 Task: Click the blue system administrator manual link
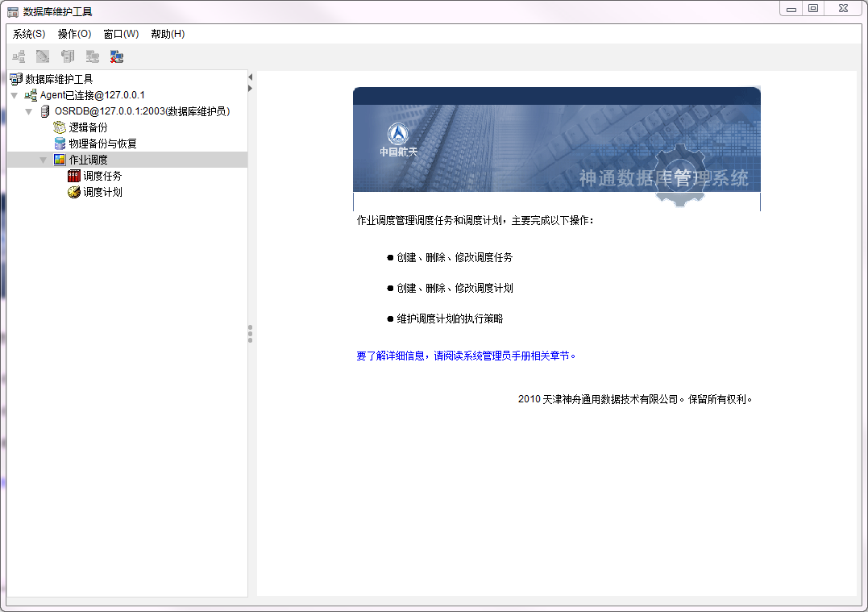(x=467, y=356)
